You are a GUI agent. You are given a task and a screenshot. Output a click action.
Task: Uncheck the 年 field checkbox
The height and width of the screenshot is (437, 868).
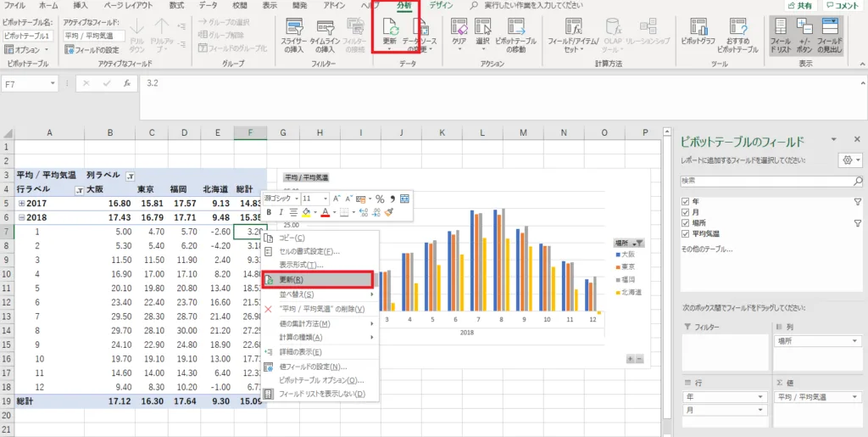point(686,201)
